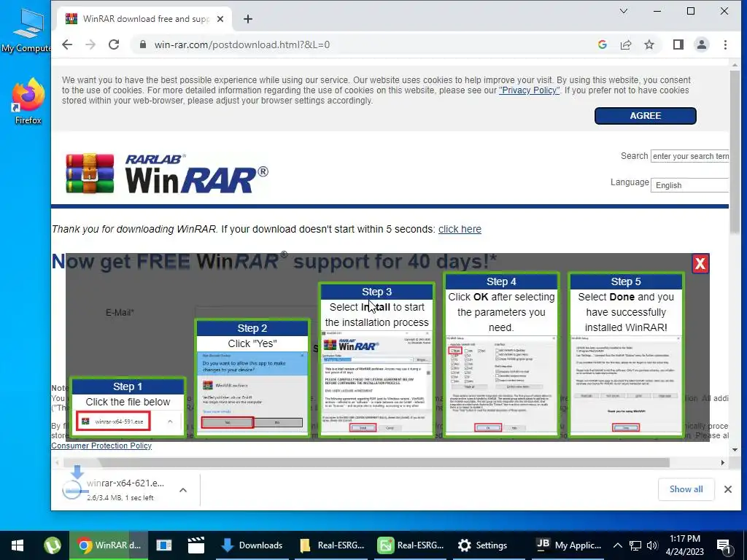Open Chrome three-dot menu
747x560 pixels.
tap(725, 44)
